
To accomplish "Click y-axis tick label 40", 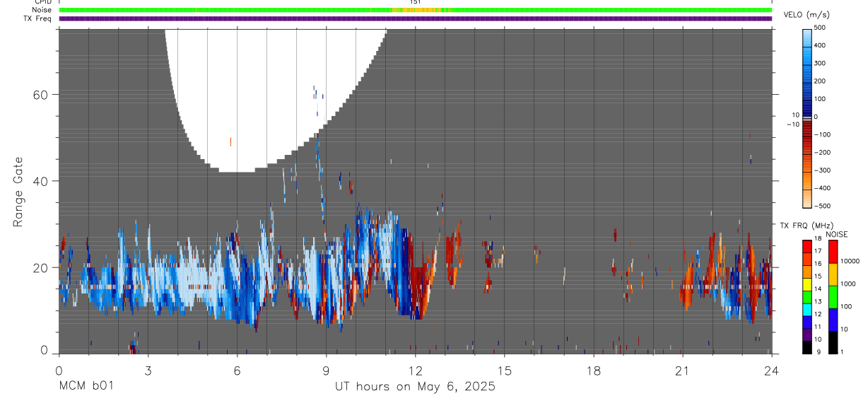I will coord(41,181).
